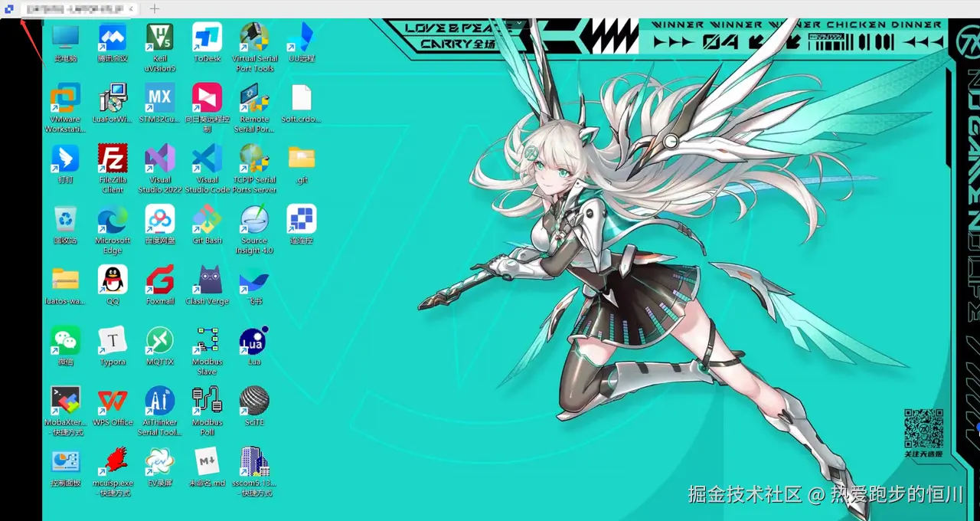Open Clash Verge
This screenshot has width=980, height=521.
(x=207, y=279)
